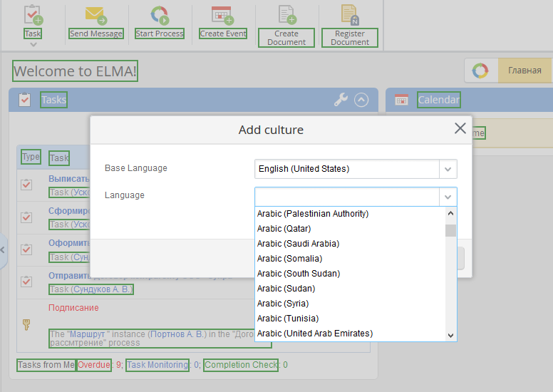Click the Start Process icon
553x392 pixels.
coord(160,15)
